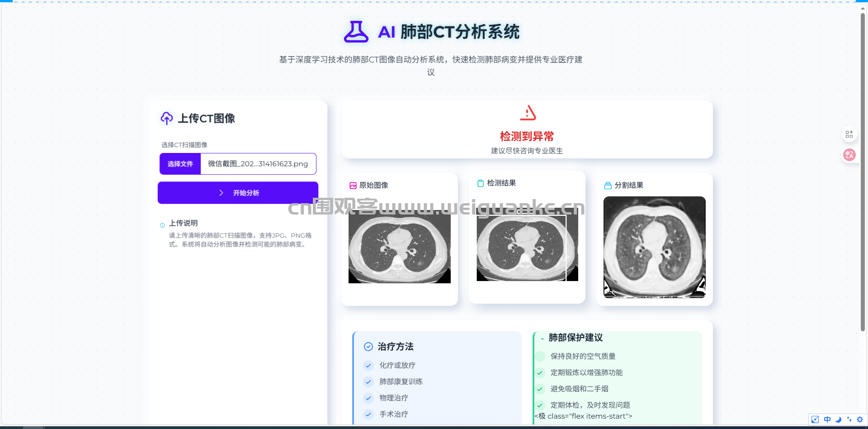Click the clipboard icon beside 检测结果
The width and height of the screenshot is (868, 429).
[x=481, y=183]
